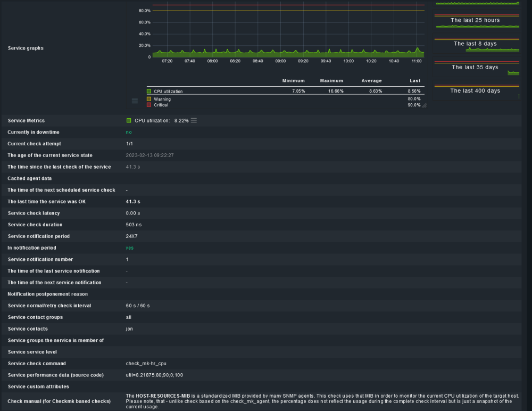
Task: Click the 'yes' value for In notification period
Action: [x=130, y=248]
